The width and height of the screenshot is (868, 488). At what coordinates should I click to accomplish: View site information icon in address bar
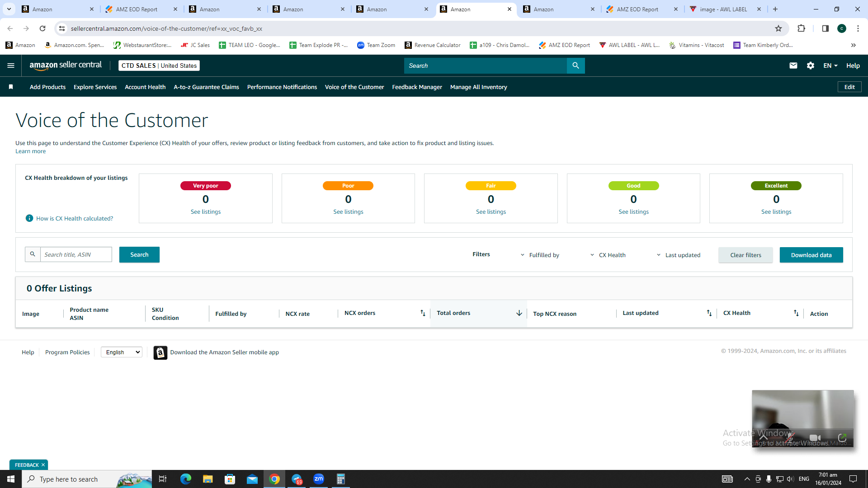pyautogui.click(x=62, y=28)
